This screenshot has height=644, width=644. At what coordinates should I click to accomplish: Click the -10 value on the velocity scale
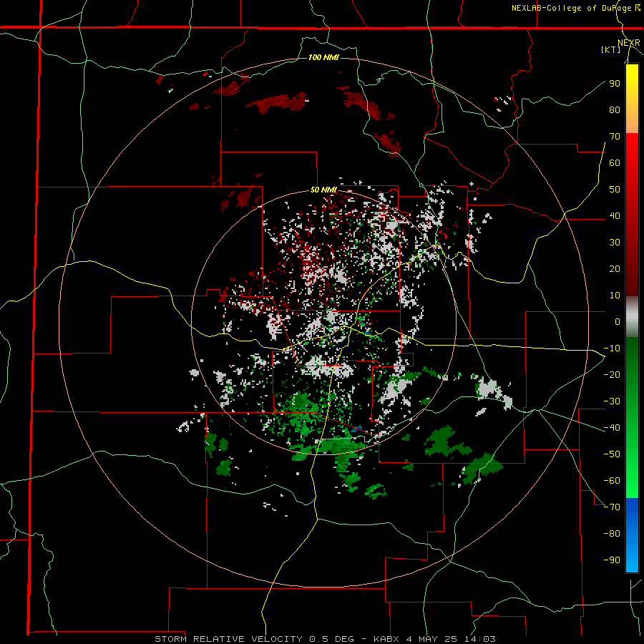(x=612, y=348)
